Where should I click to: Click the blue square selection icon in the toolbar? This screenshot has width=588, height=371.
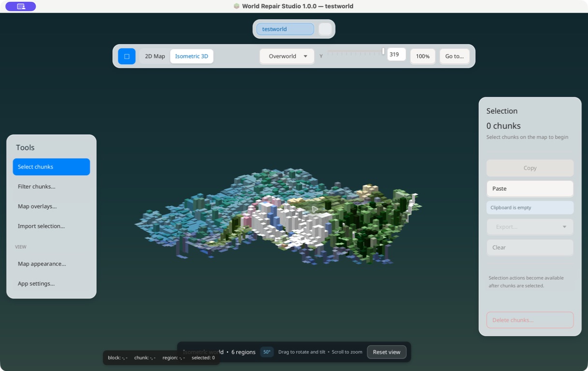[x=127, y=56]
